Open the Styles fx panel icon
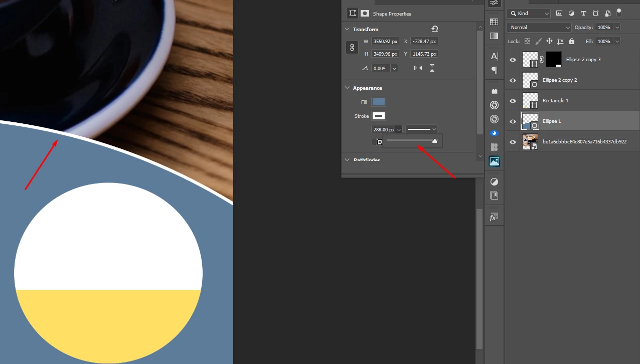This screenshot has height=364, width=640. (x=494, y=218)
